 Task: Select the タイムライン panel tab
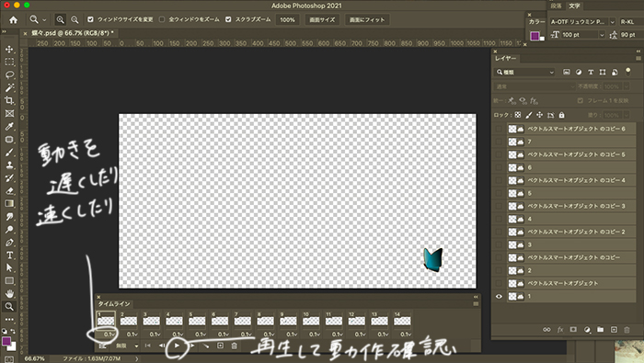(114, 304)
